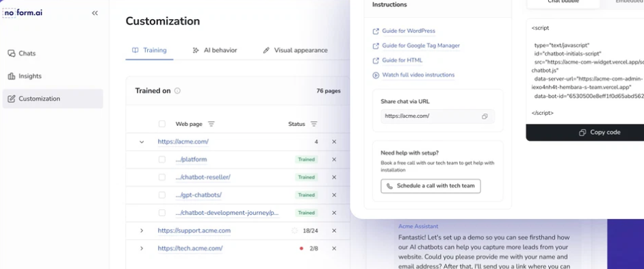
Task: Filter the Web page column
Action: click(x=211, y=124)
